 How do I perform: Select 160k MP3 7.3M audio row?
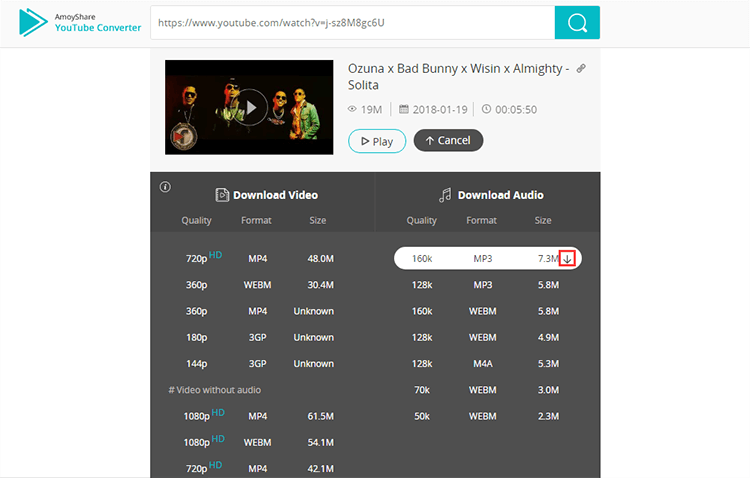(487, 258)
